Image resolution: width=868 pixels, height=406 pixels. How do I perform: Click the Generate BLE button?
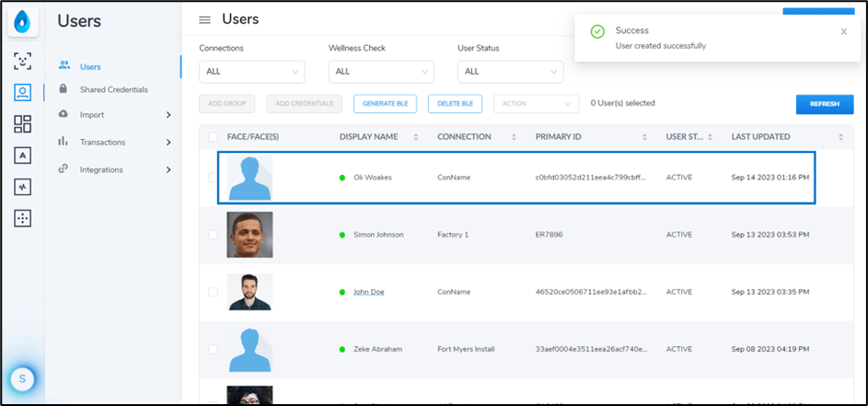(x=386, y=104)
